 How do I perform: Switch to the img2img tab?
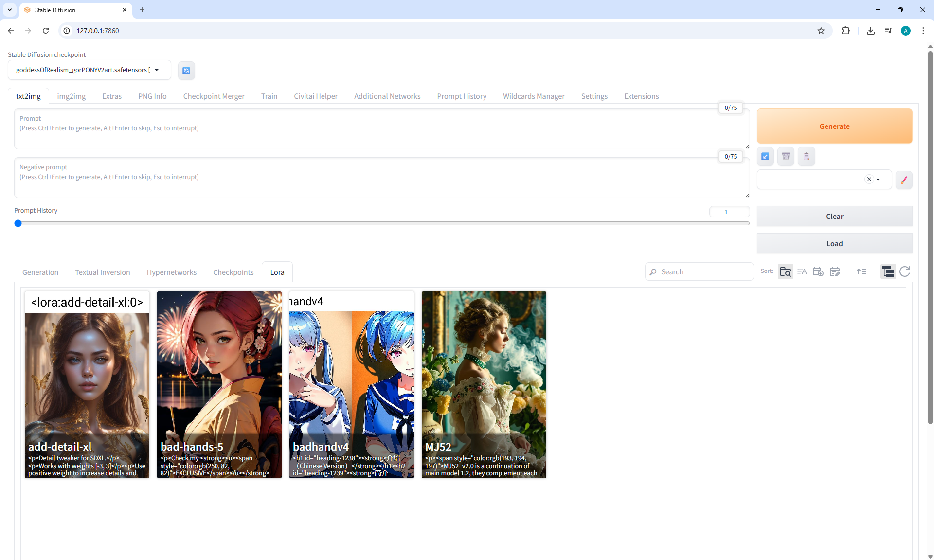pyautogui.click(x=71, y=96)
